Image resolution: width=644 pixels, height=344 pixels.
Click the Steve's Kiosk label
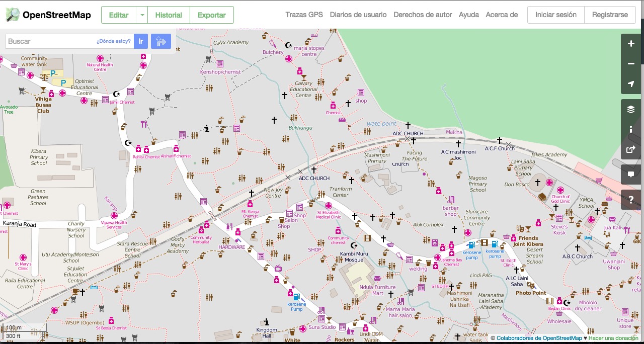(x=559, y=230)
